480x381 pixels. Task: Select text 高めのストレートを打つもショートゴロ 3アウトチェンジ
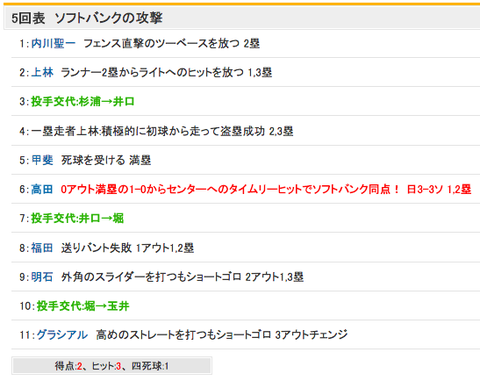pyautogui.click(x=222, y=335)
